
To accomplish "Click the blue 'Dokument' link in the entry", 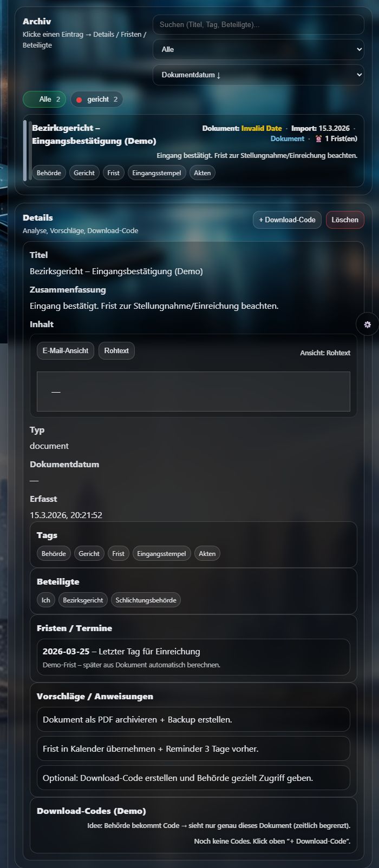I will pyautogui.click(x=287, y=139).
